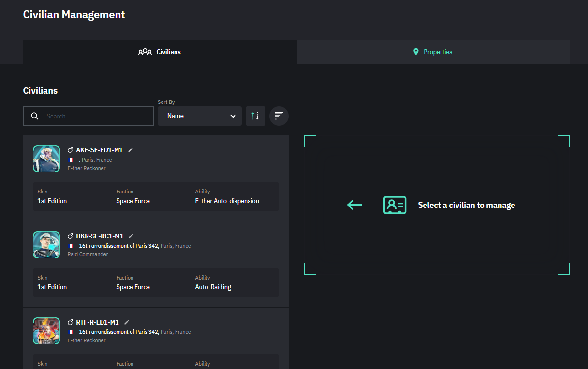This screenshot has width=588, height=369.
Task: Select AKE-SF-ED1-M1 avatar thumbnail
Action: click(46, 159)
